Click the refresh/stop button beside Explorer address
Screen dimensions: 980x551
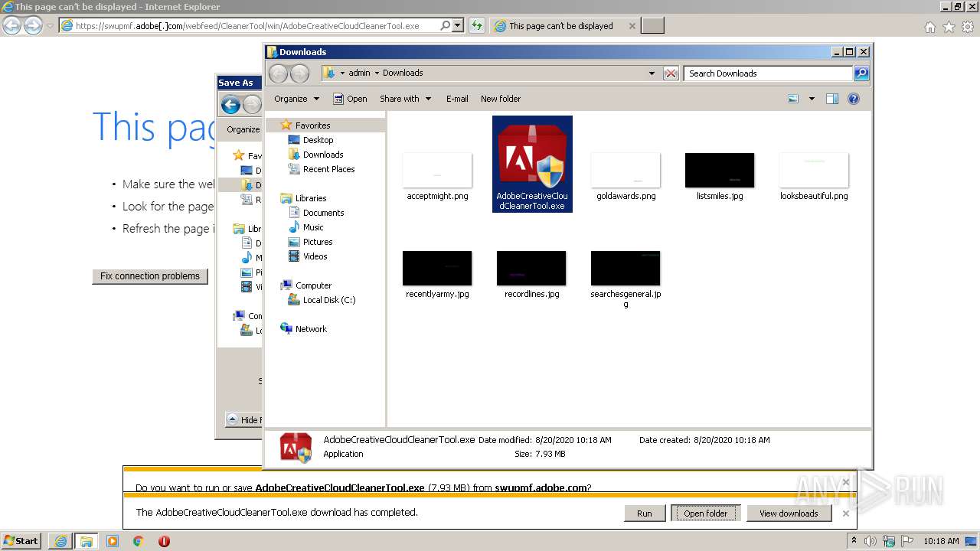pyautogui.click(x=671, y=73)
